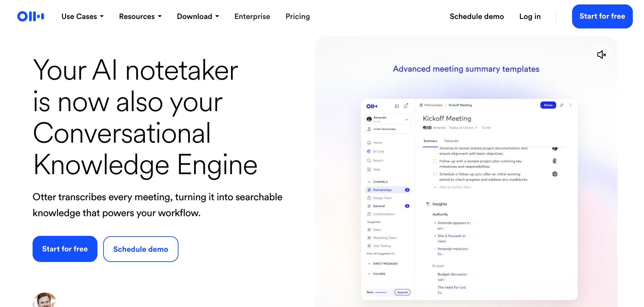Image resolution: width=644 pixels, height=307 pixels.
Task: Open the 'Today at 1:31 pm' date dropdown
Action: click(463, 128)
